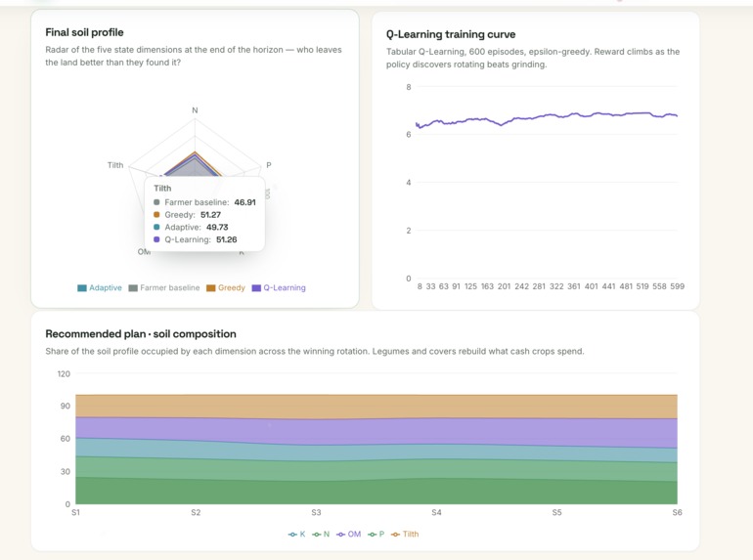Toggle the P series in composition legend
This screenshot has width=753, height=560.
376,534
